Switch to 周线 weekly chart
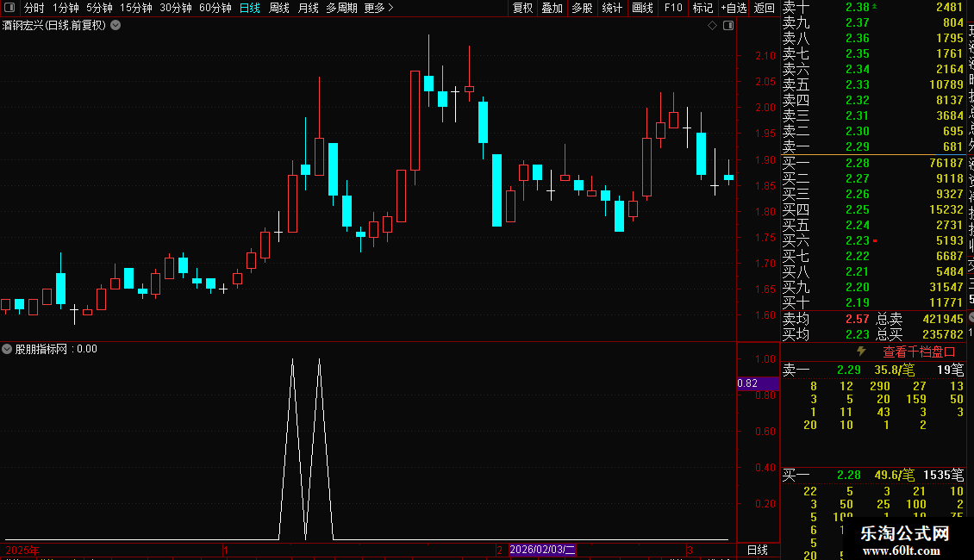This screenshot has width=974, height=560. point(279,8)
